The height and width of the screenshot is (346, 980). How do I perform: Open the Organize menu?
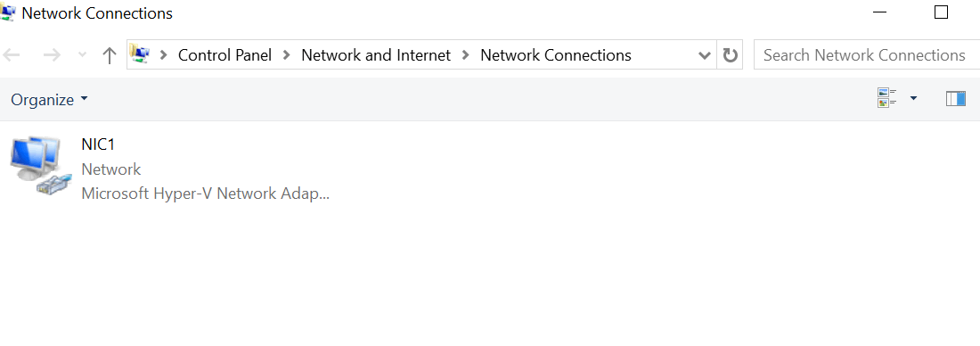pyautogui.click(x=49, y=100)
